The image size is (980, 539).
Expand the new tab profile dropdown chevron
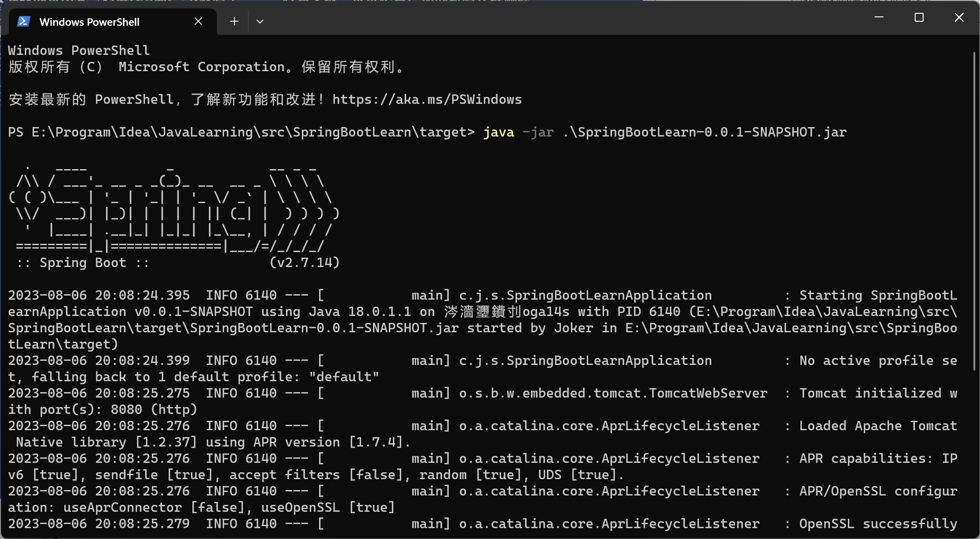(x=260, y=21)
